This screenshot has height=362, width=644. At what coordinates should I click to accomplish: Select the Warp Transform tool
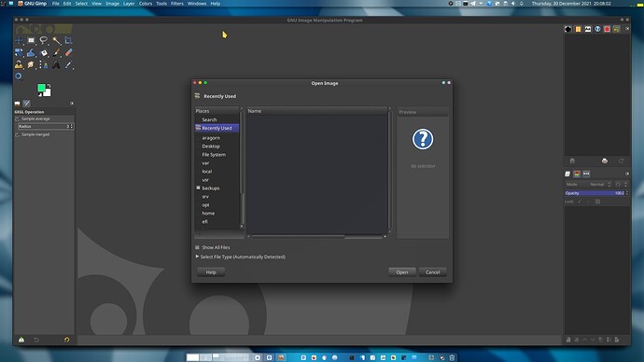click(31, 52)
